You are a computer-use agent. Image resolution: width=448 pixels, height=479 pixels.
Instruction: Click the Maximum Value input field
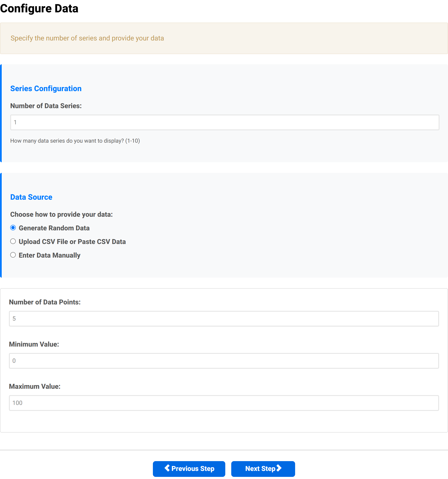pyautogui.click(x=224, y=403)
